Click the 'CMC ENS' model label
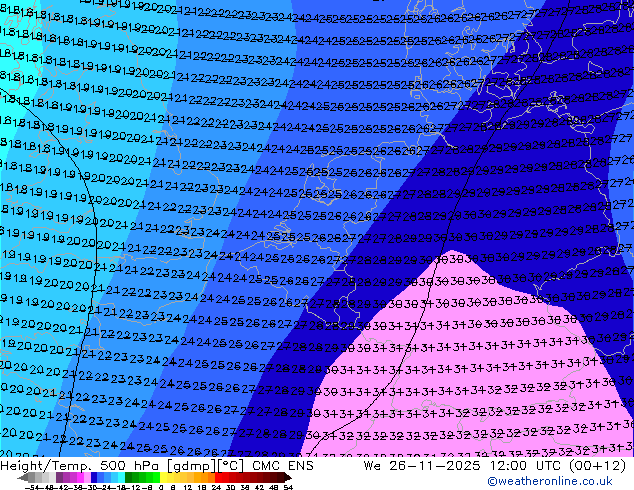This screenshot has width=634, height=490. [283, 466]
